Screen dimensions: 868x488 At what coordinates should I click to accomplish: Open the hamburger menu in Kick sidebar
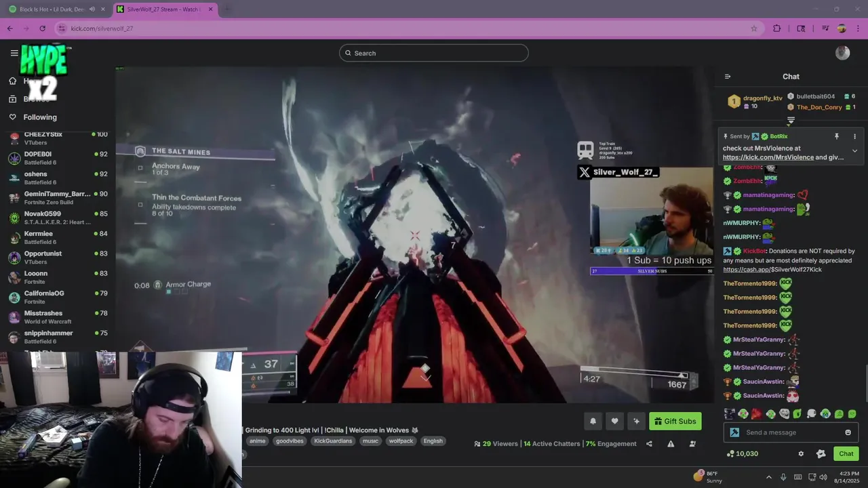pos(14,53)
